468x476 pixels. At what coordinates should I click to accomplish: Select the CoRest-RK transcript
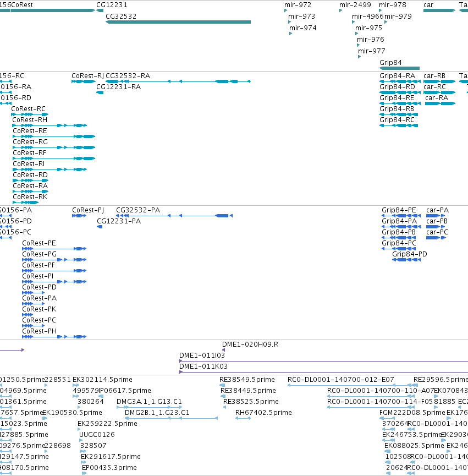point(26,203)
